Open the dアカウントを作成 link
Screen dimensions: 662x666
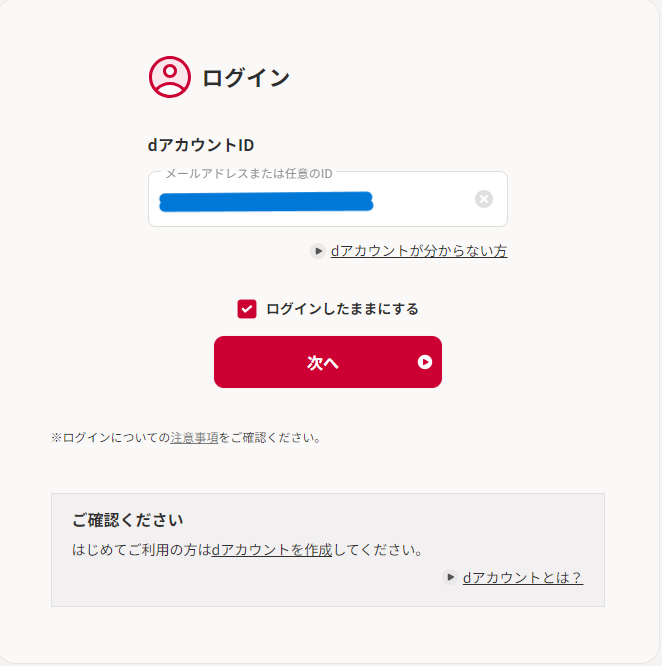[272, 550]
